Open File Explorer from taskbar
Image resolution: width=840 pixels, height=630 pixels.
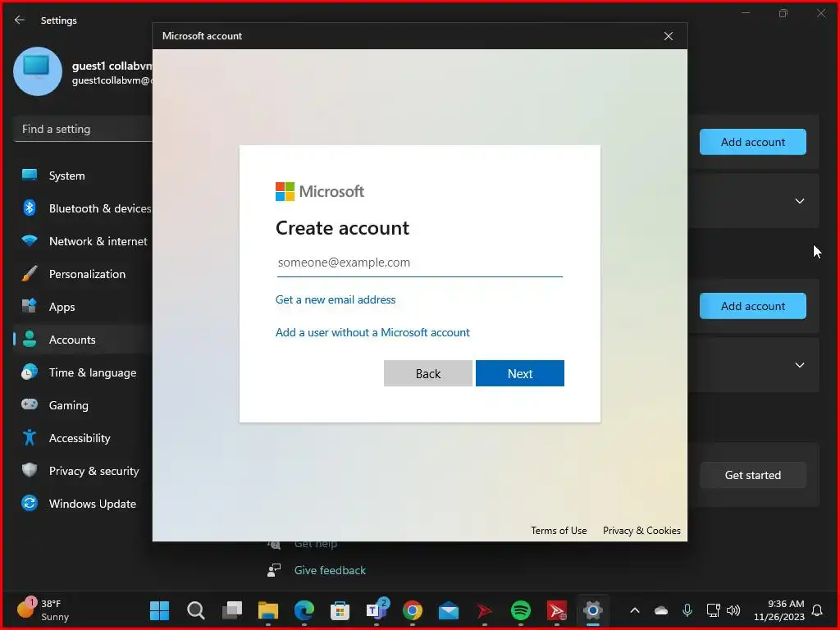[268, 610]
